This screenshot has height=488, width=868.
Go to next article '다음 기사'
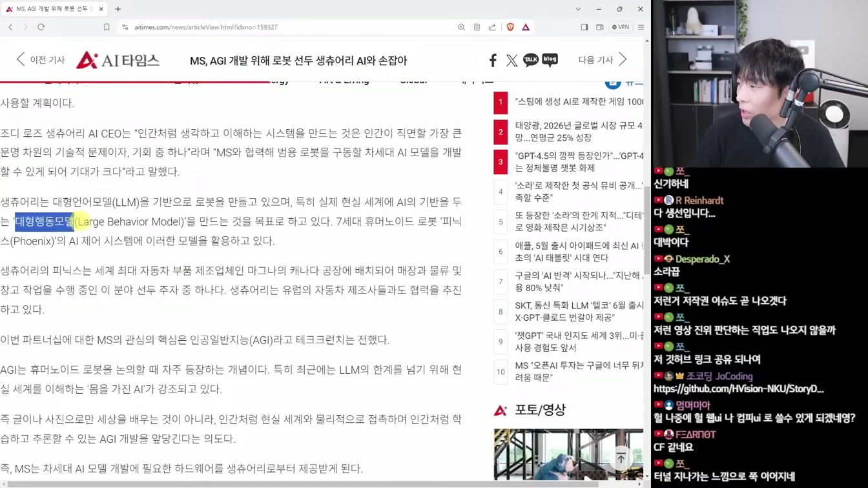click(603, 60)
